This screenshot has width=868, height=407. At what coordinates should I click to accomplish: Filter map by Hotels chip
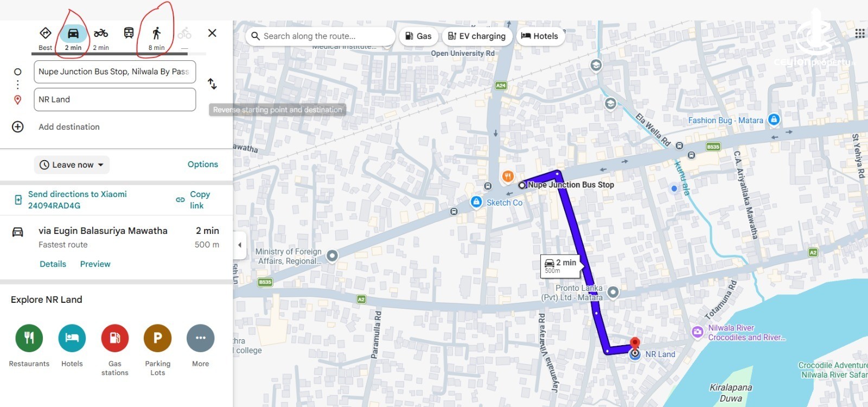pos(540,36)
